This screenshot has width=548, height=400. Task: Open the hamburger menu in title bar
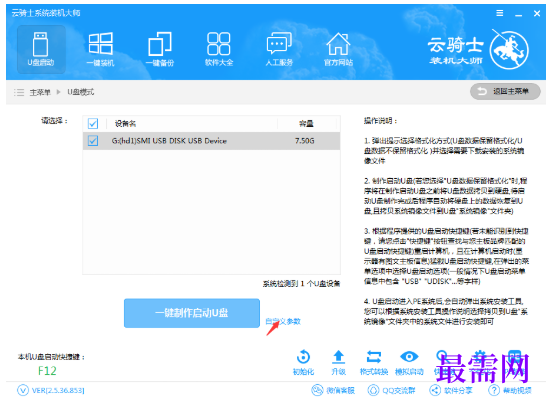point(500,13)
